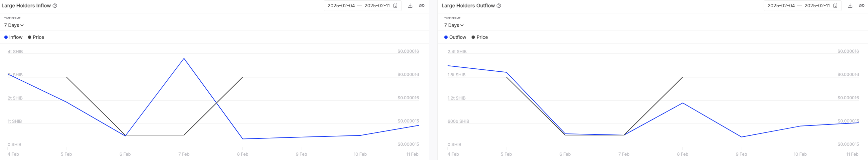Click the Inflow line's peak at 7 Feb
The height and width of the screenshot is (160, 868).
click(184, 59)
